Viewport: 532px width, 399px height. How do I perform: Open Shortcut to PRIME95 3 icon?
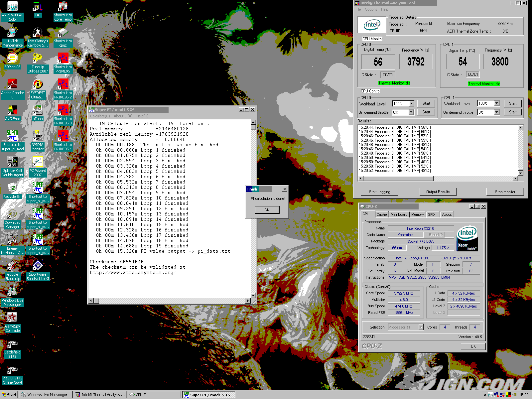[x=63, y=115]
